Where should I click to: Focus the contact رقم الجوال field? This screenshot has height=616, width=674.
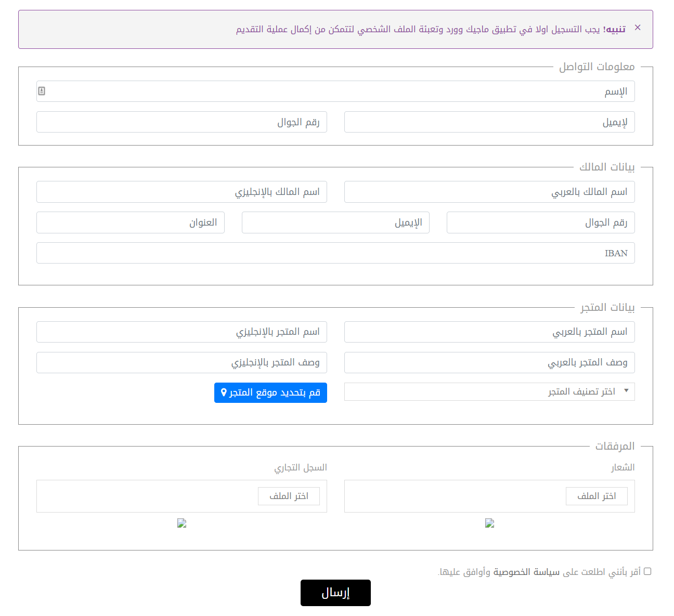click(182, 122)
